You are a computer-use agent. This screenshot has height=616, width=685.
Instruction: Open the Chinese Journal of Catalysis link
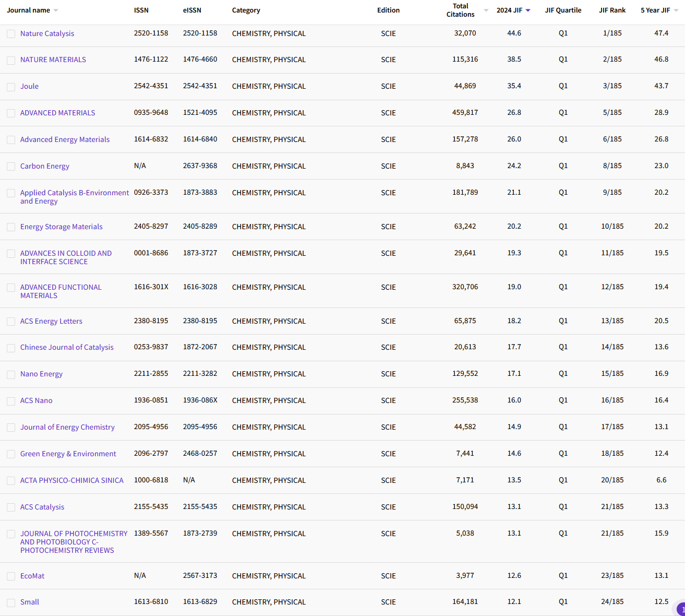(67, 347)
